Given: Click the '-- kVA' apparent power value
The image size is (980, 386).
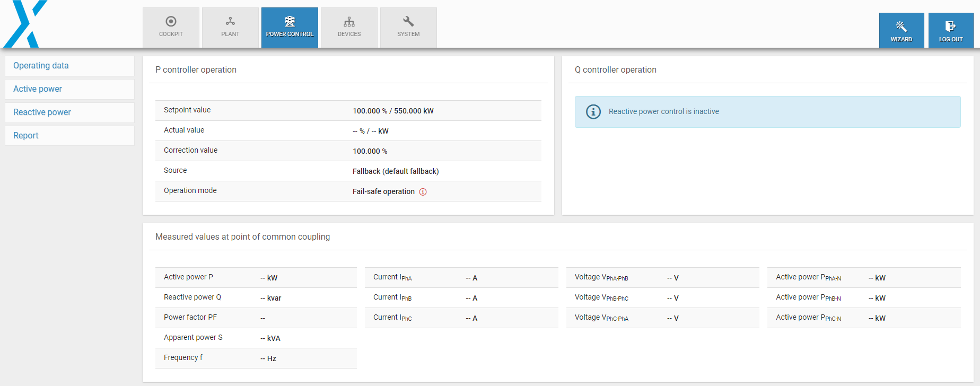Looking at the screenshot, I should pyautogui.click(x=270, y=338).
